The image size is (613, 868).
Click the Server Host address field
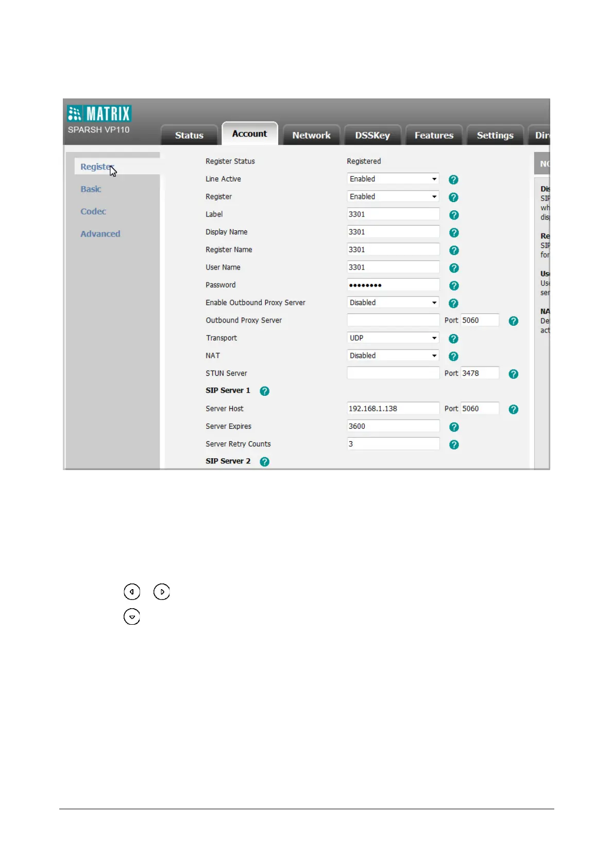coord(393,408)
